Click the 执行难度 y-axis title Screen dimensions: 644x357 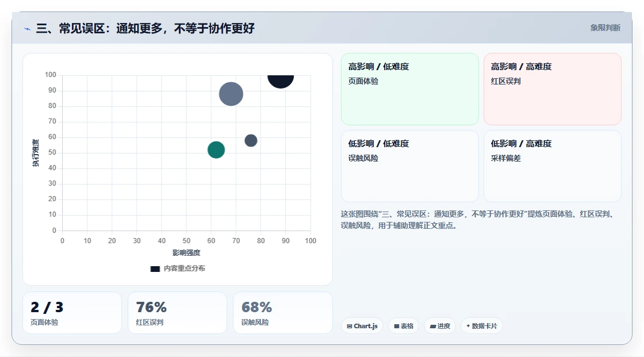coord(36,153)
